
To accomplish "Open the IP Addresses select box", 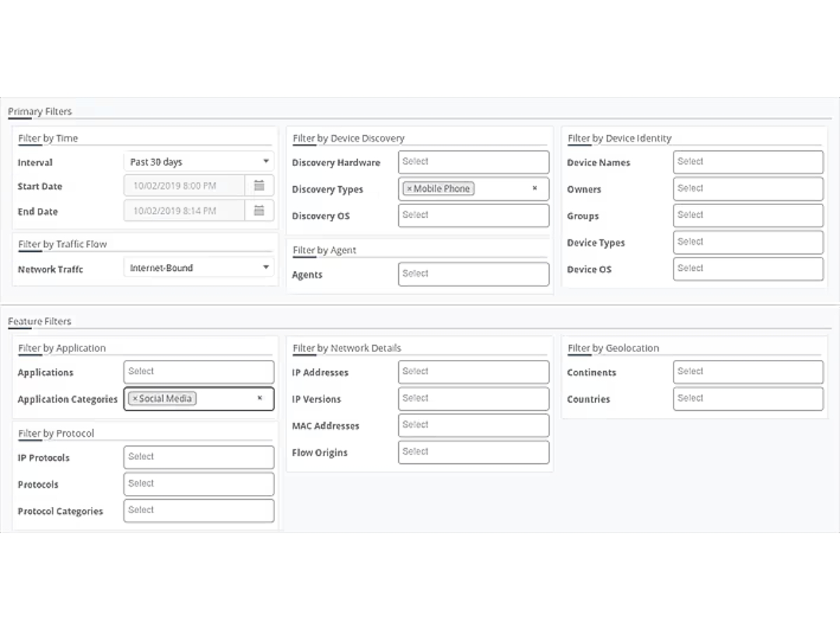I will (x=474, y=372).
